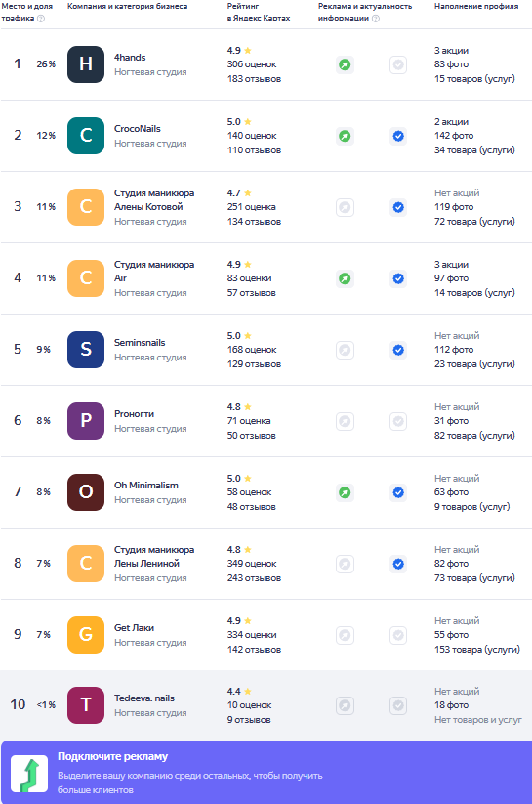
Task: Click the Seminsnails 4.9-style rating star 5.0
Action: 248,335
